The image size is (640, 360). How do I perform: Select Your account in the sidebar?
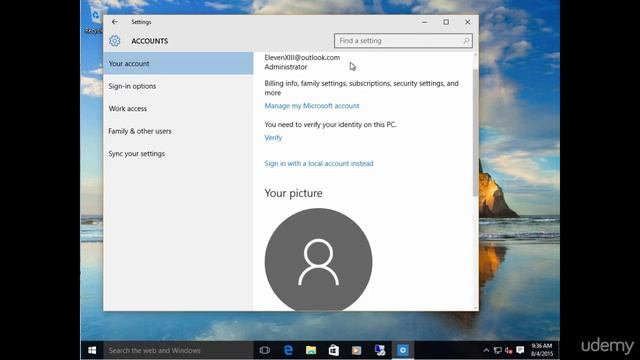(x=178, y=63)
